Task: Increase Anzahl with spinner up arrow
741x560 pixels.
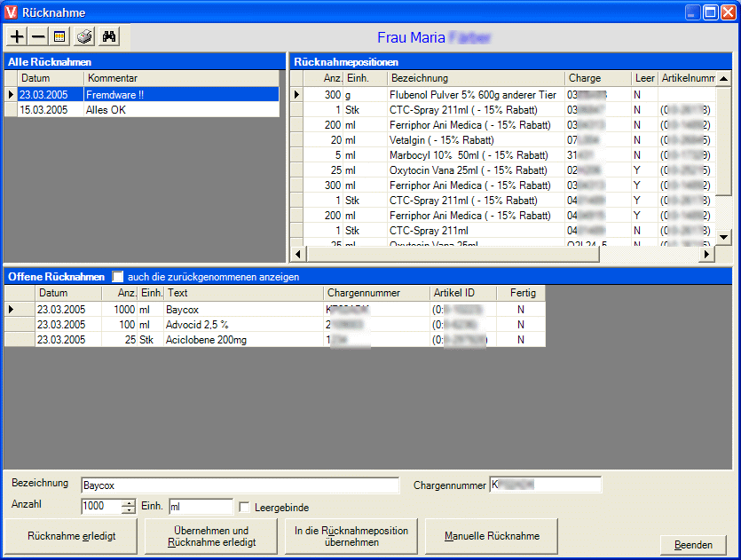Action: tap(129, 503)
